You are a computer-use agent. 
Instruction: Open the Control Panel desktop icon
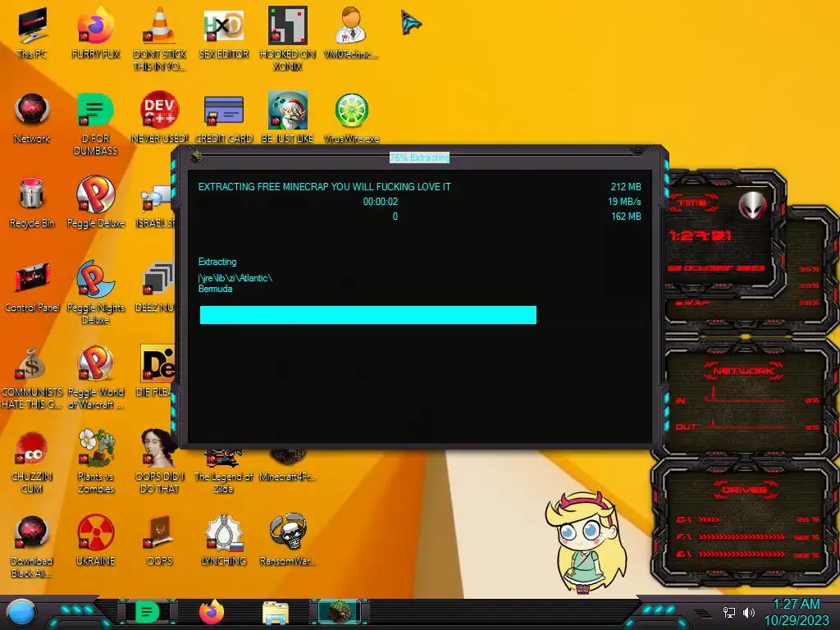pyautogui.click(x=32, y=288)
